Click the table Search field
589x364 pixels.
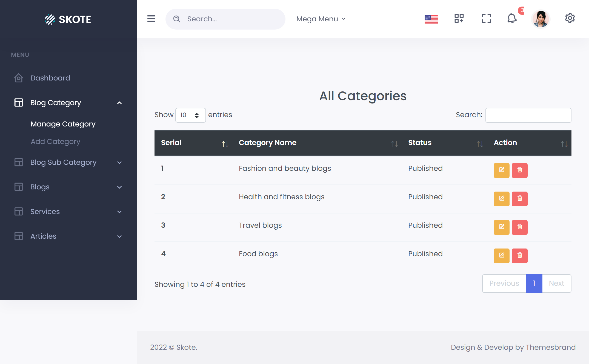tap(528, 115)
